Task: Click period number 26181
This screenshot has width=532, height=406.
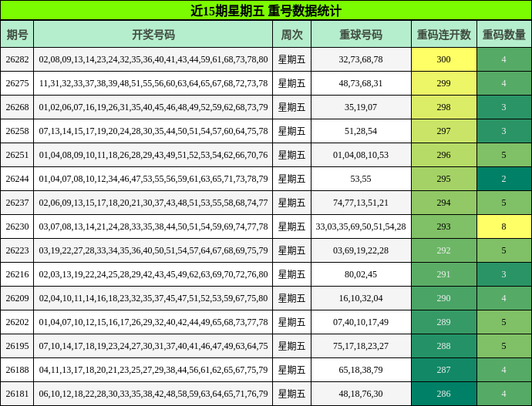Action: 17,394
